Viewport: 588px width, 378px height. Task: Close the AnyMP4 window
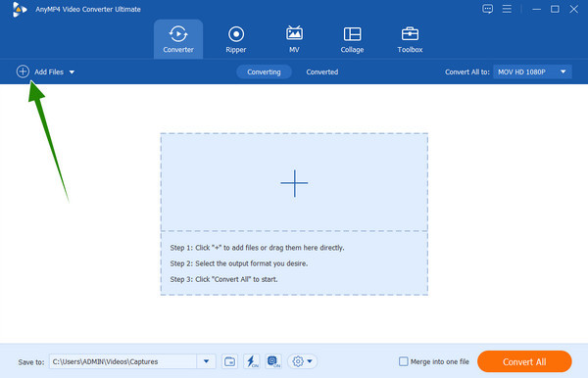point(573,9)
